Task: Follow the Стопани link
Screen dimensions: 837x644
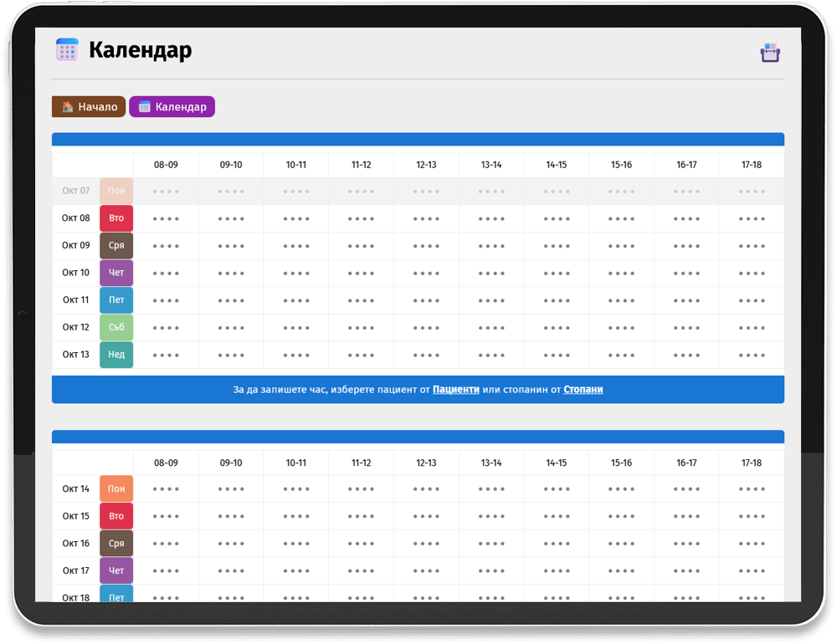Action: (x=583, y=390)
